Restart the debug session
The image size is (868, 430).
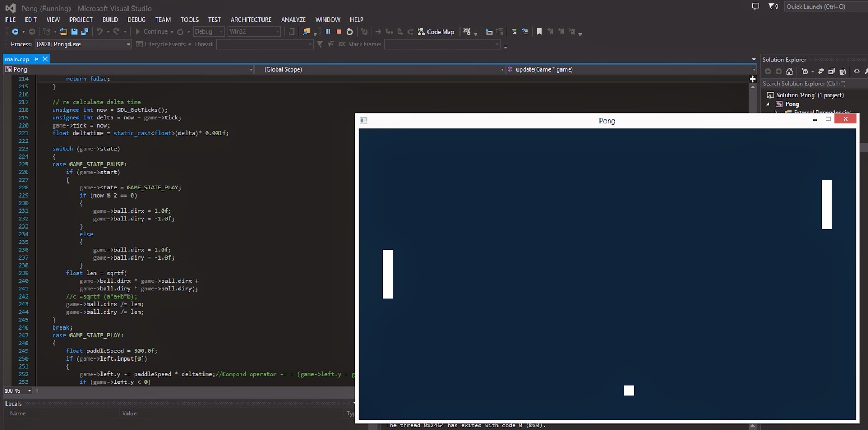click(349, 31)
